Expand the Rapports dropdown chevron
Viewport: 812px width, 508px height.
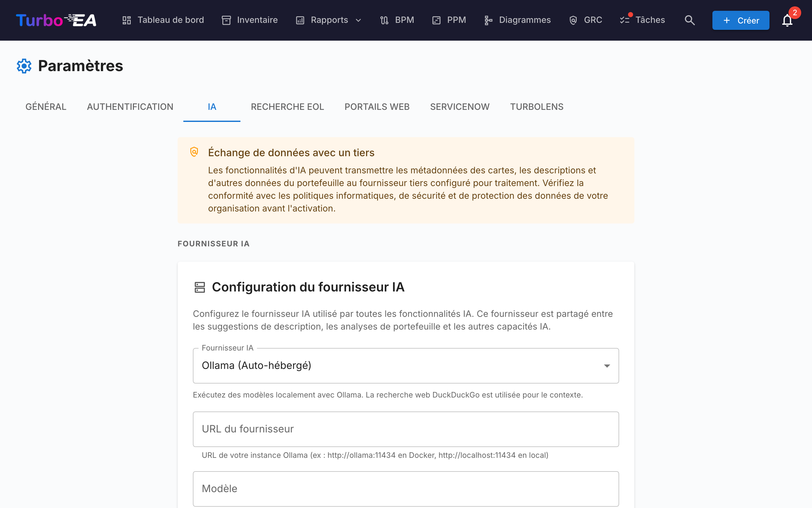coord(358,20)
